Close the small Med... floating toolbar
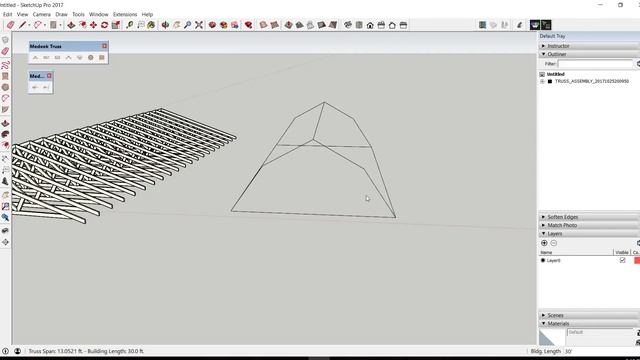 (49, 76)
